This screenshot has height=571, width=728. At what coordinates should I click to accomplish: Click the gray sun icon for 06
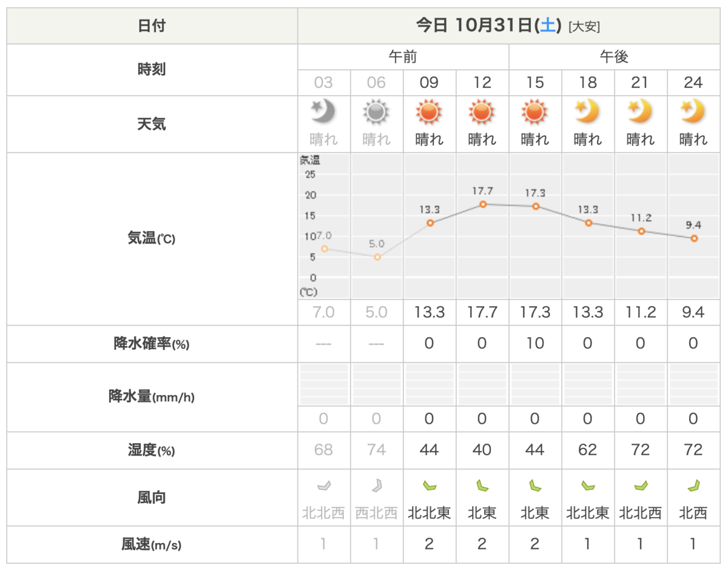coord(376,112)
